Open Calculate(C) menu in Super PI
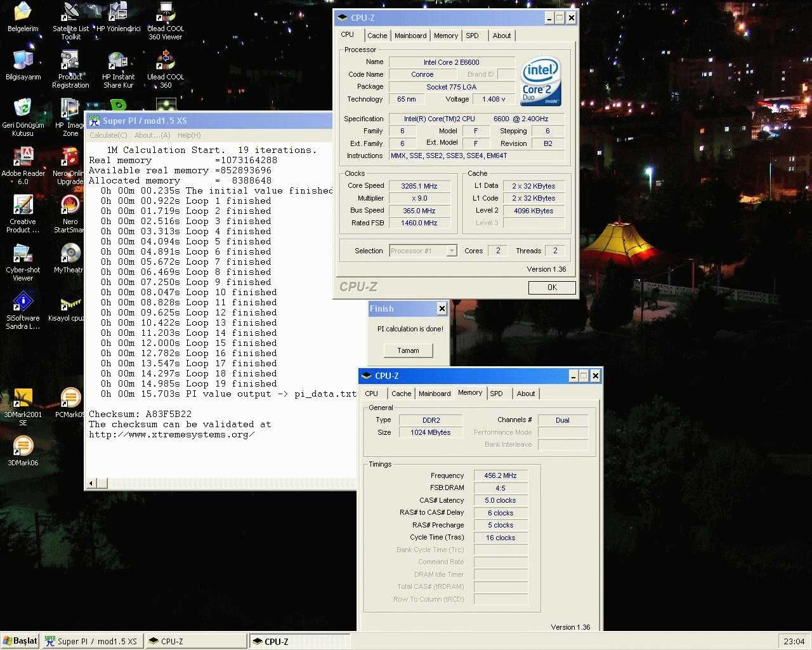Viewport: 812px width, 650px height. pos(108,135)
